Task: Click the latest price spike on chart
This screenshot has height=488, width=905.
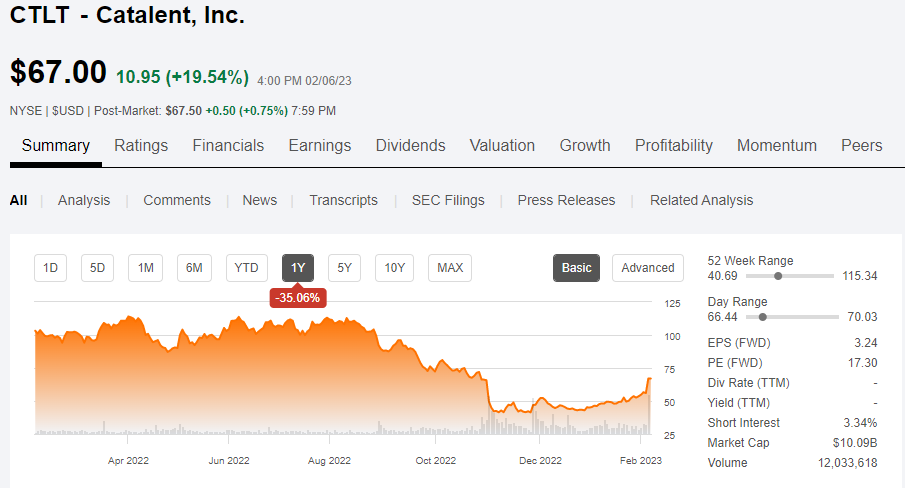Action: 649,379
